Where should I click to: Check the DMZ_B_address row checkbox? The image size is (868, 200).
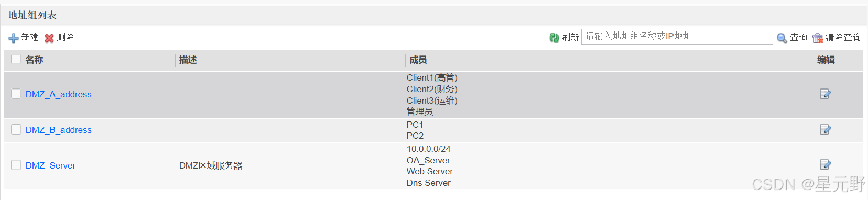[16, 129]
